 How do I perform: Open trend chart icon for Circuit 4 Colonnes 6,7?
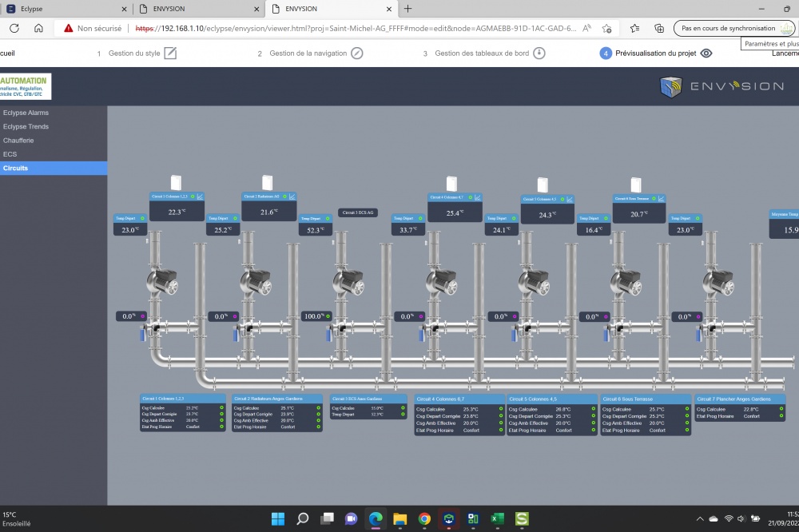tap(478, 197)
